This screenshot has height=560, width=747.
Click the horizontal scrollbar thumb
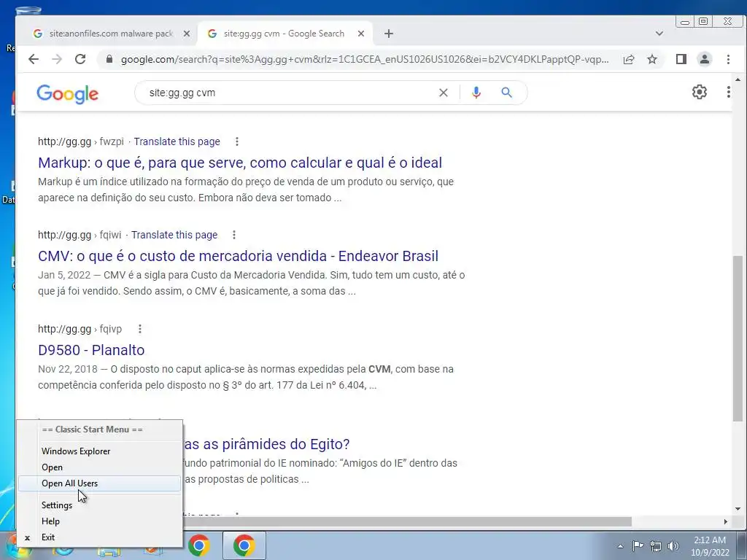(x=407, y=522)
